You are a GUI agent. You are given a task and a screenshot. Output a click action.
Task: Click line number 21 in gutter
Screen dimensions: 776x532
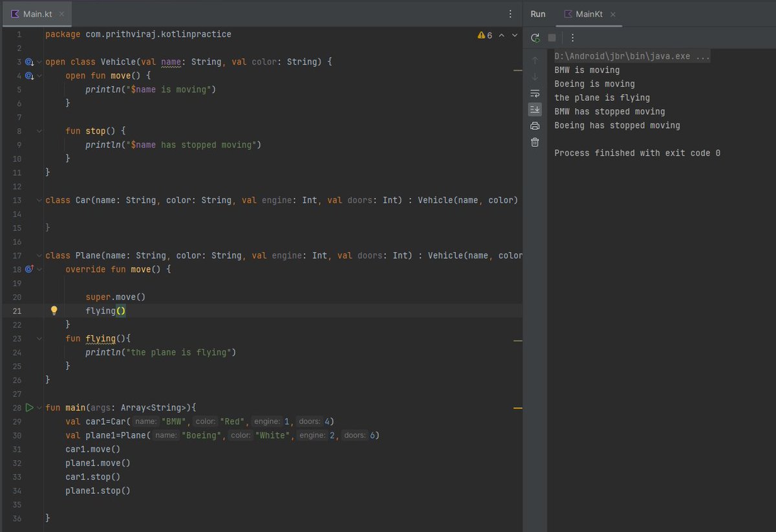pyautogui.click(x=16, y=311)
